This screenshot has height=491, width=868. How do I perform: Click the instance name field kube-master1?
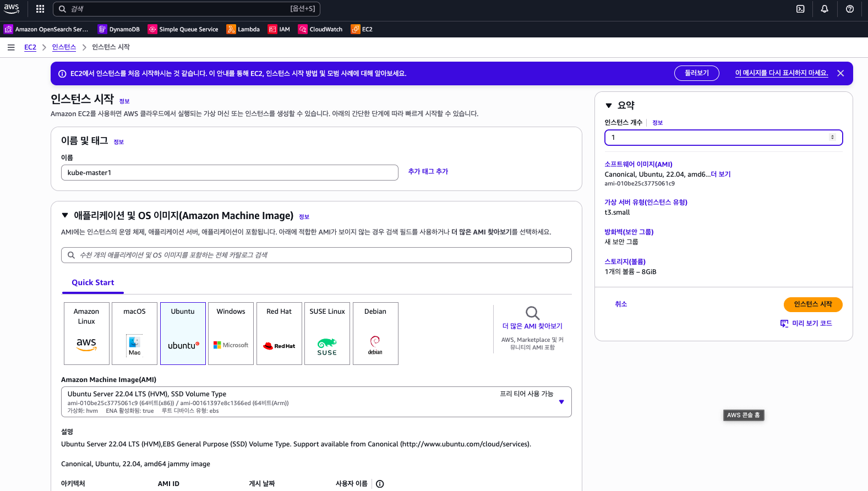coord(230,173)
